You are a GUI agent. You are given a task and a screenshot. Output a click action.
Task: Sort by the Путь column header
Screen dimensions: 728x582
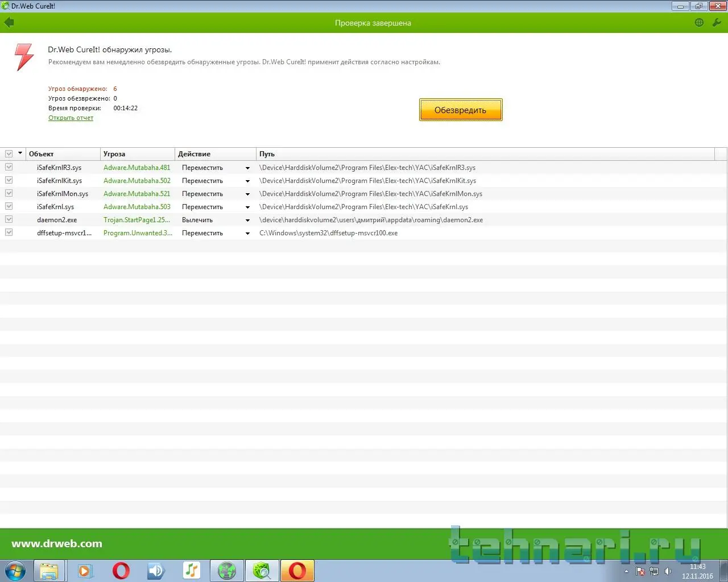485,154
